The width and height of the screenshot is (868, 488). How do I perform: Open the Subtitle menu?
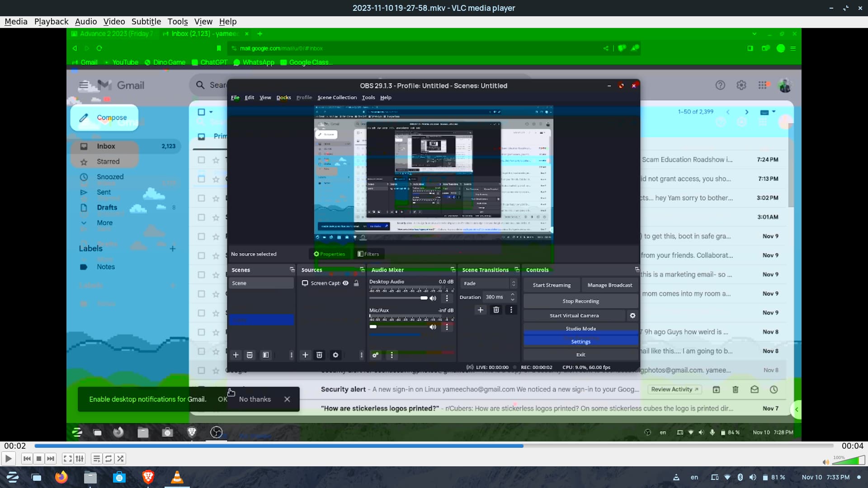click(x=146, y=21)
